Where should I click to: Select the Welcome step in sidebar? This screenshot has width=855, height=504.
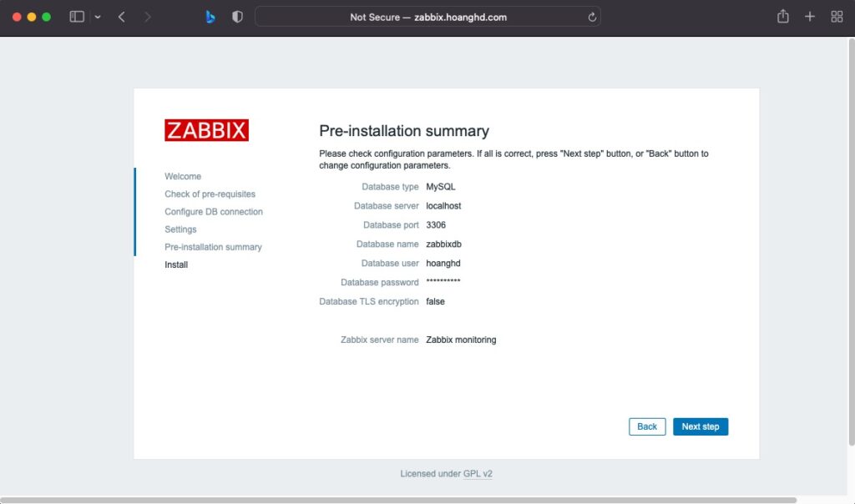tap(183, 177)
